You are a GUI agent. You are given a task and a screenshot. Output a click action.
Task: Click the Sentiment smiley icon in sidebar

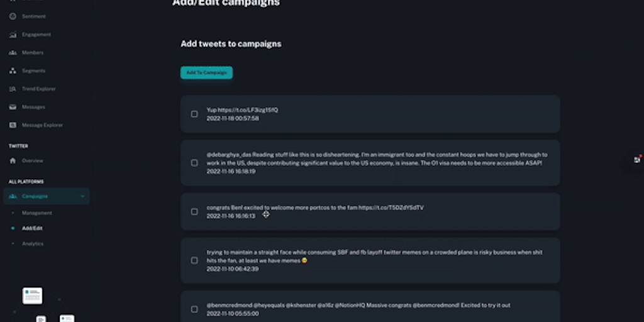coord(13,16)
